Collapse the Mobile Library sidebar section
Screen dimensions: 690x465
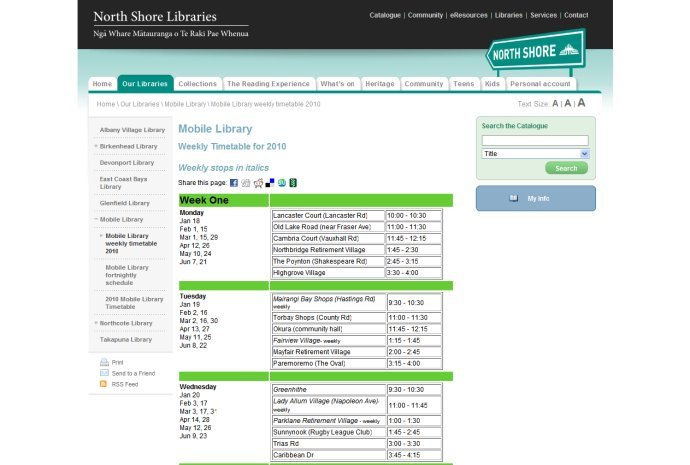pos(97,219)
